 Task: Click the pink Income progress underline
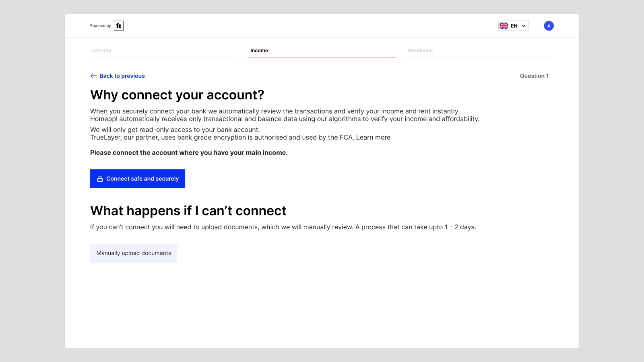point(322,57)
